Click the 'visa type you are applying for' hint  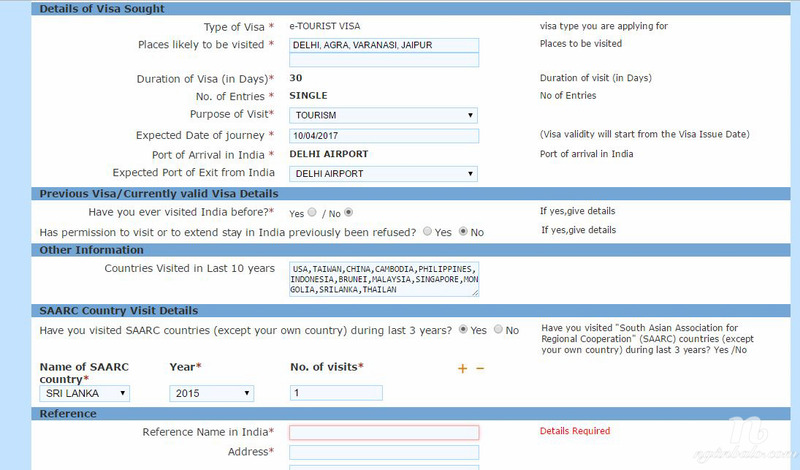point(604,26)
